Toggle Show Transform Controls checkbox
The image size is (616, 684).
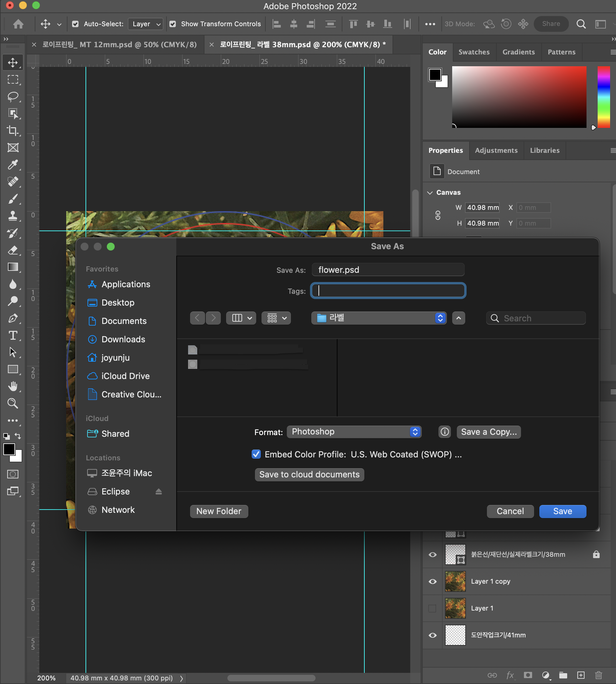click(x=173, y=24)
